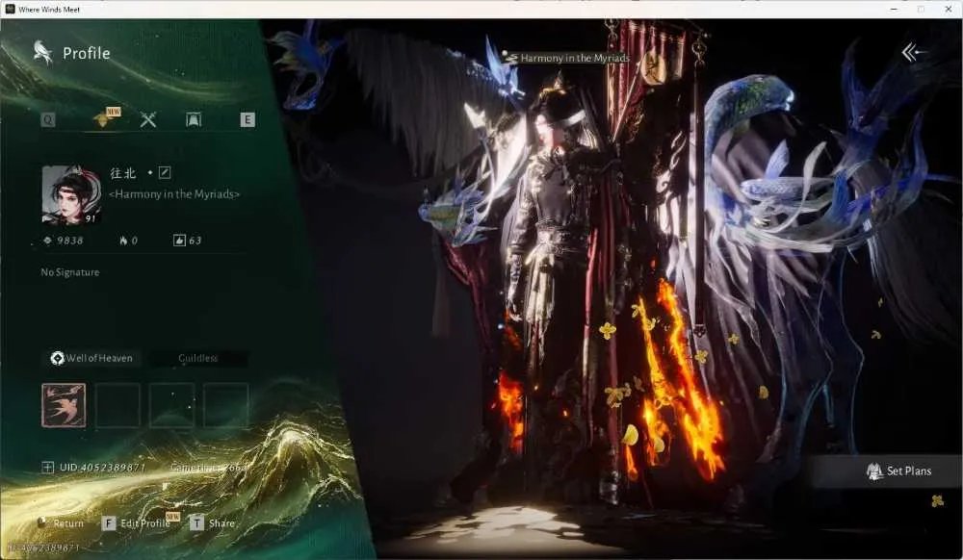The image size is (963, 560).
Task: Click the Q previous-tab key icon
Action: click(x=48, y=119)
